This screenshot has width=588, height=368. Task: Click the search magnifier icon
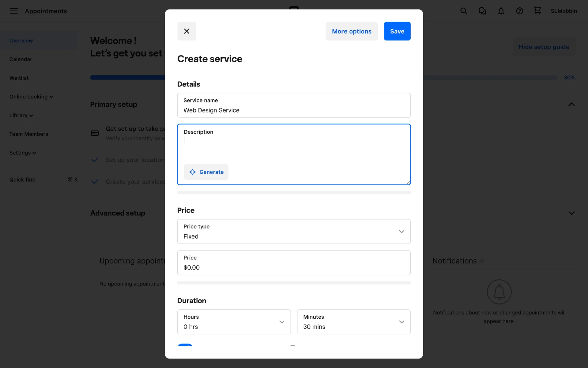463,11
